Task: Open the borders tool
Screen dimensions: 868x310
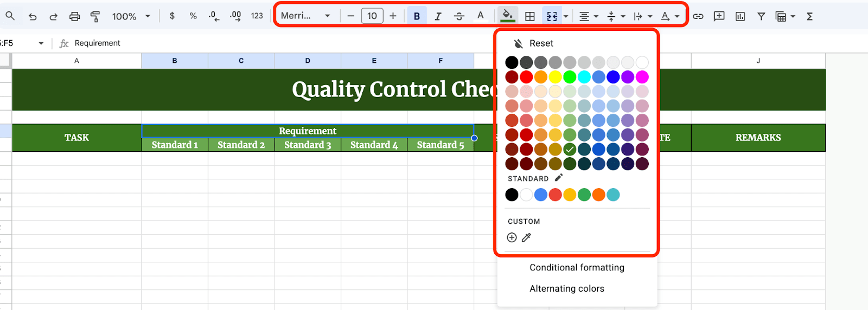Action: point(530,16)
